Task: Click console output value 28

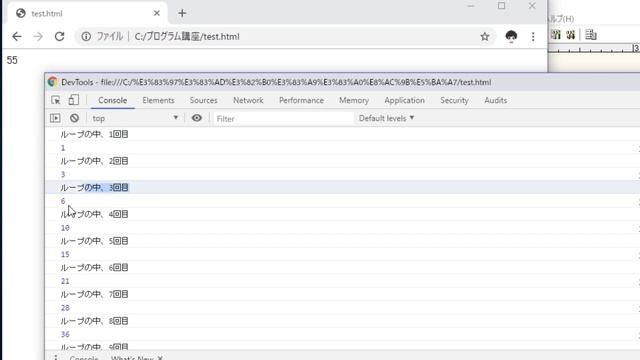Action: pyautogui.click(x=65, y=308)
